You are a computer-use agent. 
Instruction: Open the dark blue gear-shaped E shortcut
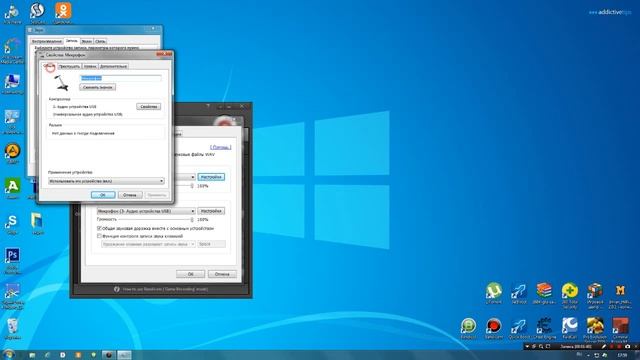pos(544,327)
